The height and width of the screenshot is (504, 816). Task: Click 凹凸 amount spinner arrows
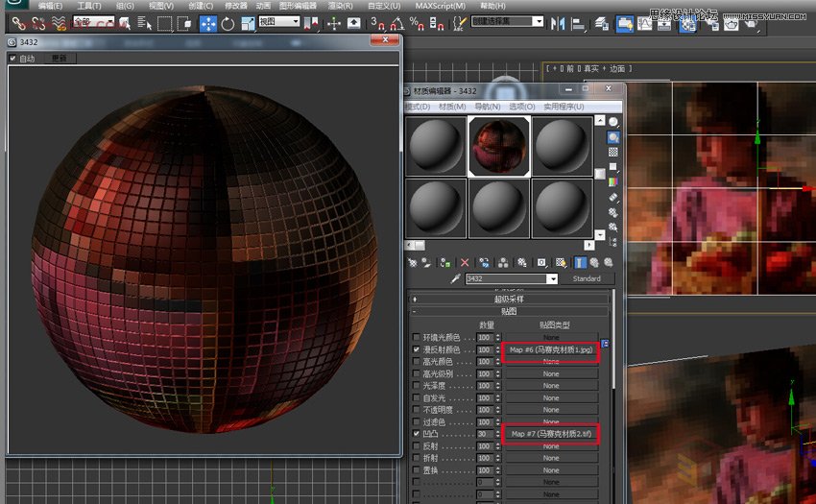coord(497,434)
